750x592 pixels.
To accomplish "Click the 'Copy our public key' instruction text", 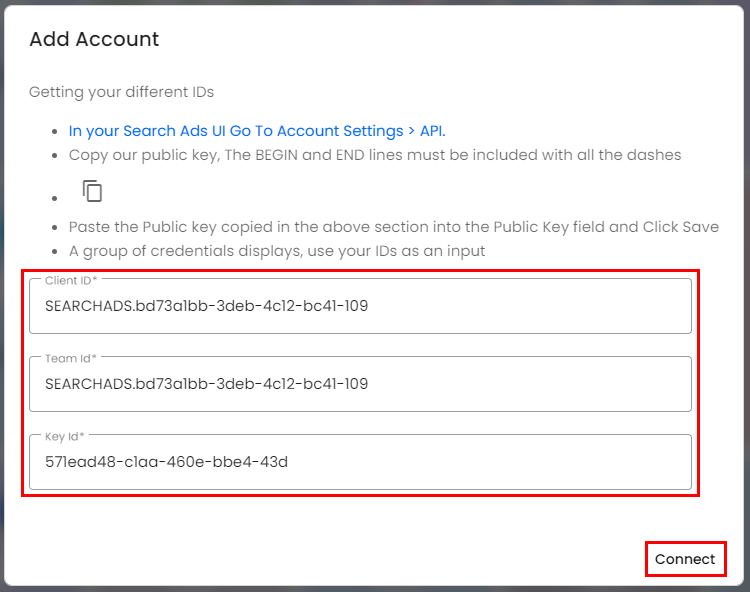I will click(374, 155).
